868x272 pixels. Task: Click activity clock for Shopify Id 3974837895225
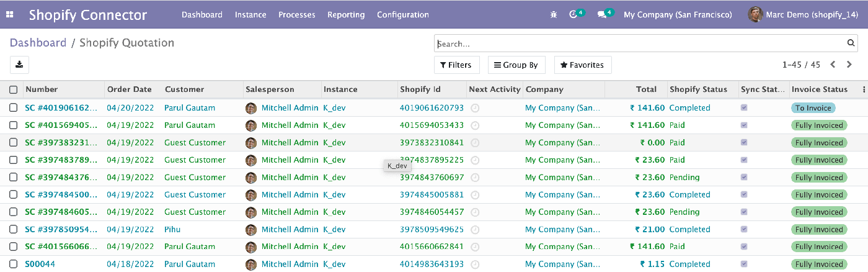click(475, 160)
